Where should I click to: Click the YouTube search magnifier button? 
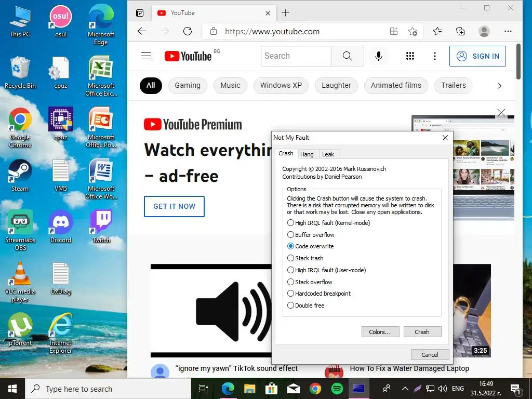pyautogui.click(x=348, y=56)
